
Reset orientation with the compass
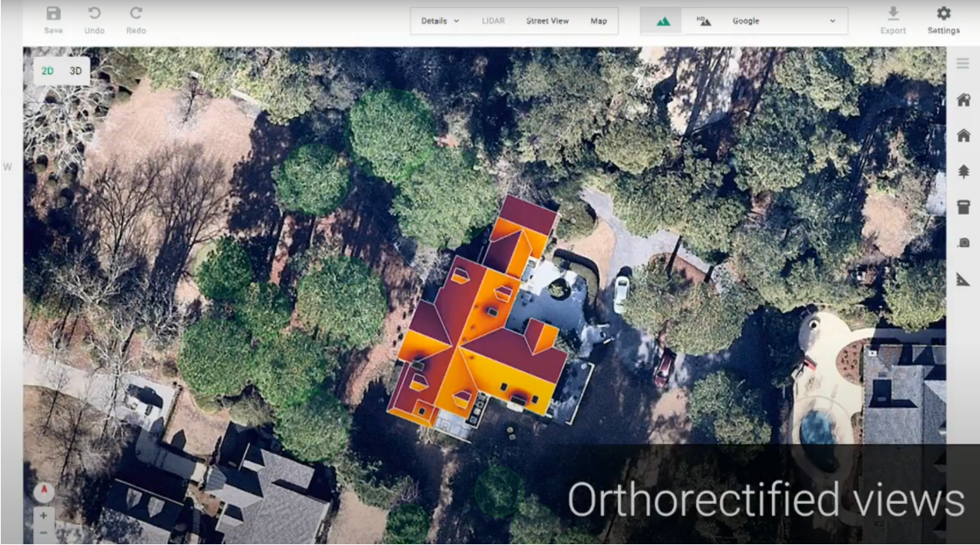pyautogui.click(x=43, y=491)
